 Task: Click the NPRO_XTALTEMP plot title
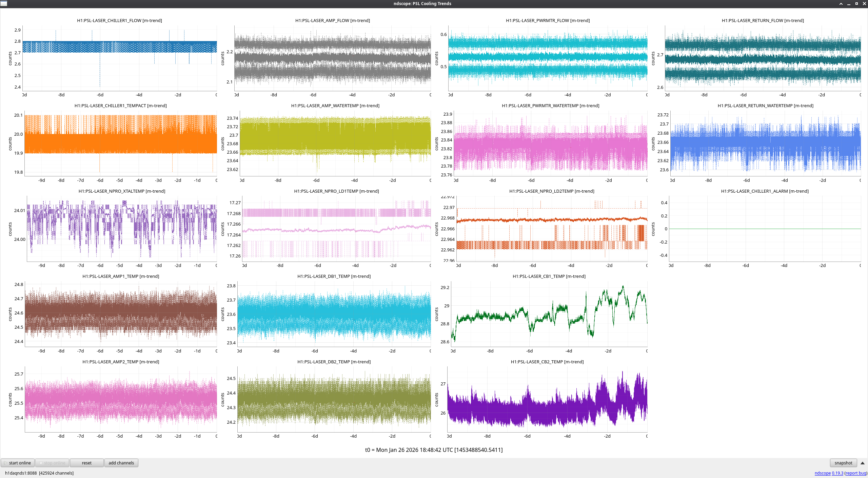122,191
